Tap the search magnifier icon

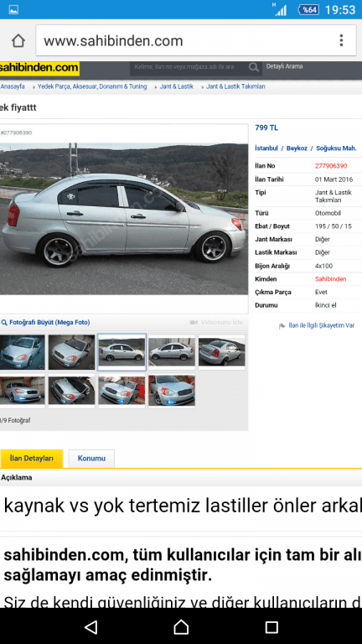tap(254, 67)
